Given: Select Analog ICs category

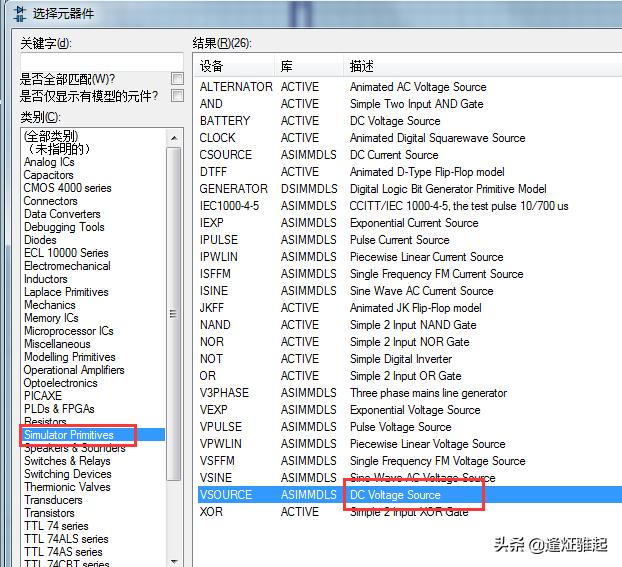Looking at the screenshot, I should pos(49,162).
